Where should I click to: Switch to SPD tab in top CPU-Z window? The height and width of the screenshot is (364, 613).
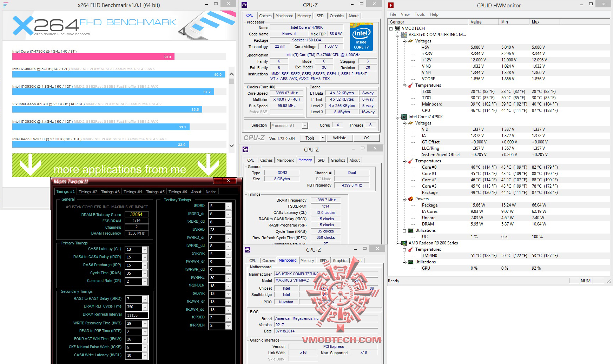click(x=320, y=16)
